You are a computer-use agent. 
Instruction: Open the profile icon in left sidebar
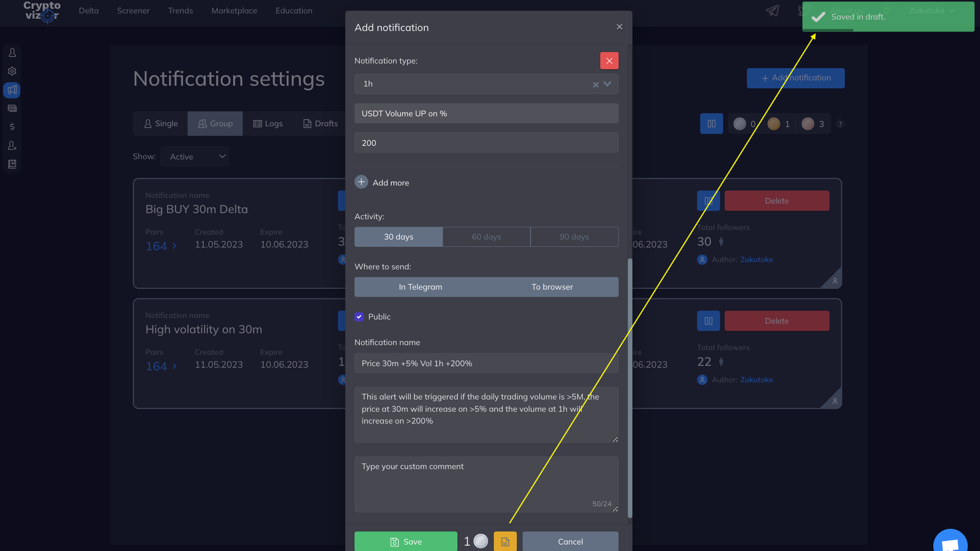point(12,53)
